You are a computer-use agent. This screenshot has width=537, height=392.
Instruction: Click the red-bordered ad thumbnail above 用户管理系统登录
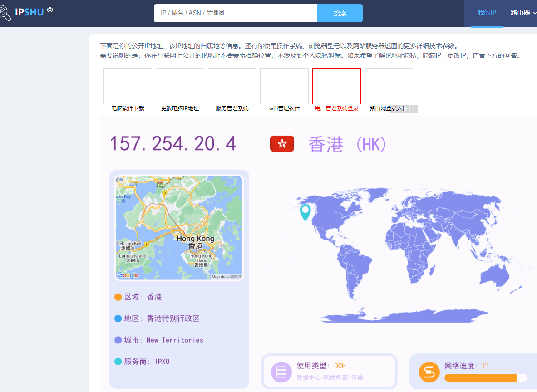click(337, 86)
